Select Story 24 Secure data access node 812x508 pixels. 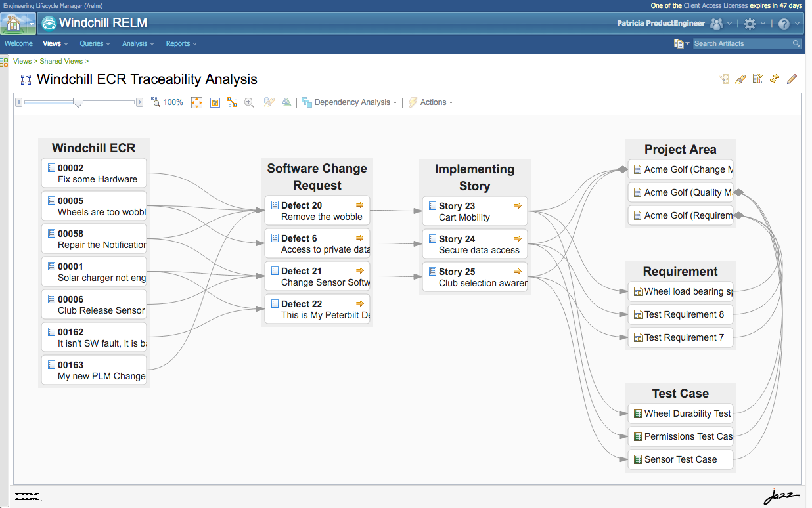(475, 244)
